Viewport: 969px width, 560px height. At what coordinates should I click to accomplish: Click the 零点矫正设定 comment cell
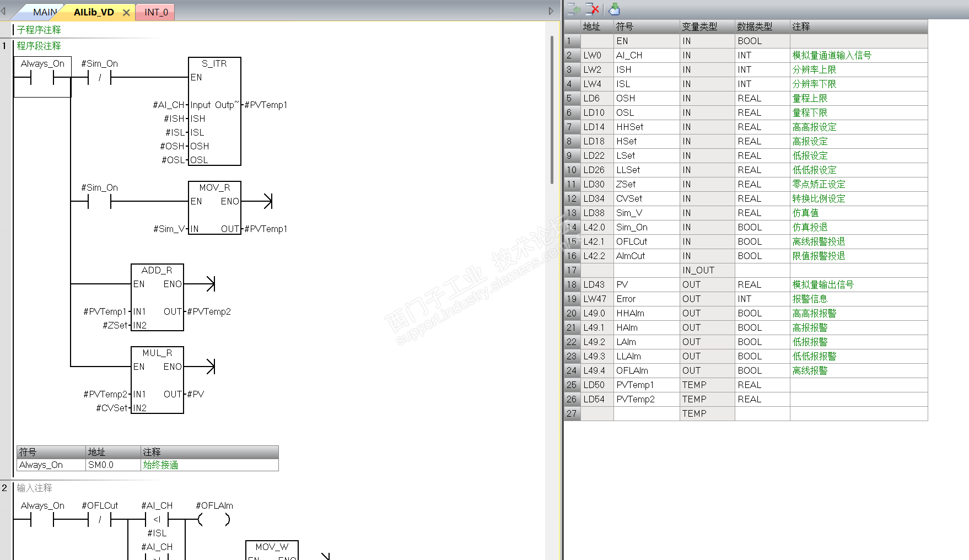point(859,184)
